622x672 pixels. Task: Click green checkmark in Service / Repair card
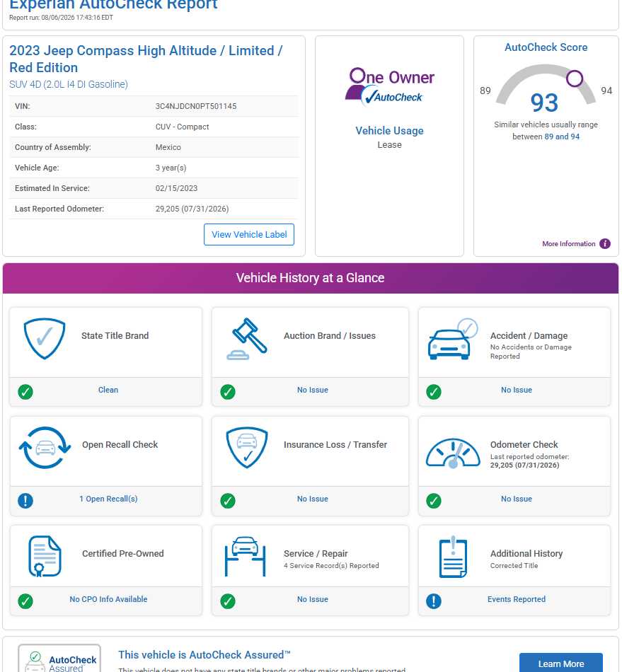228,601
